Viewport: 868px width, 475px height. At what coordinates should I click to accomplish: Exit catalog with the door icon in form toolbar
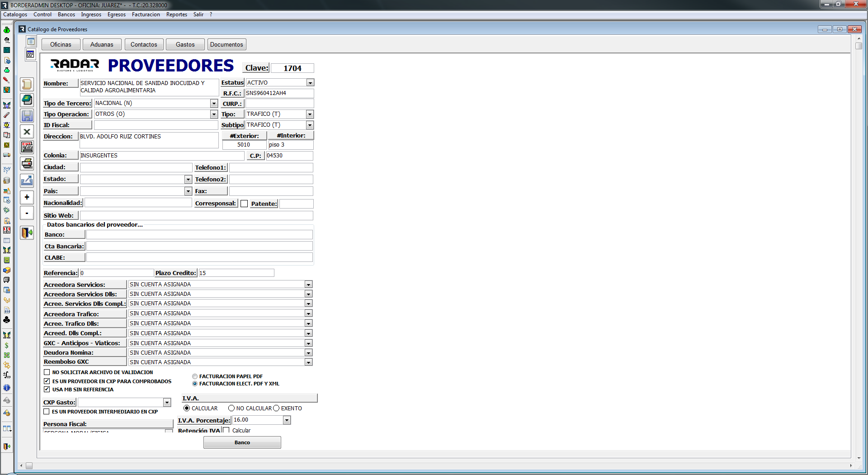(27, 233)
